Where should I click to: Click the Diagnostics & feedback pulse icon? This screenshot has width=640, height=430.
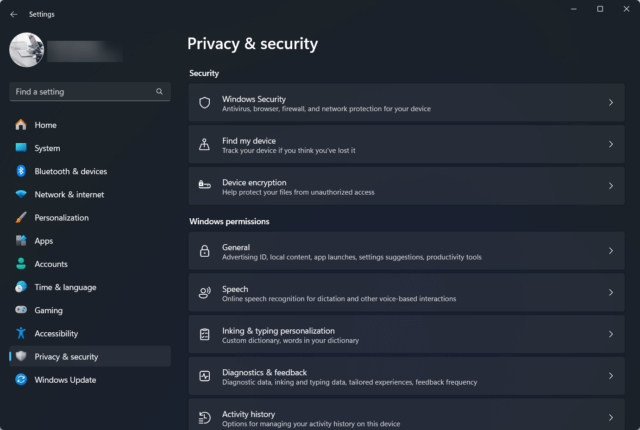point(204,376)
